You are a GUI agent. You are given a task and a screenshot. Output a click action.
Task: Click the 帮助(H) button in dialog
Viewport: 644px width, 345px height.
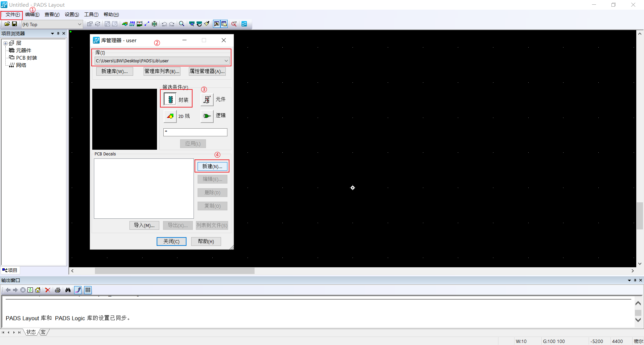point(206,241)
